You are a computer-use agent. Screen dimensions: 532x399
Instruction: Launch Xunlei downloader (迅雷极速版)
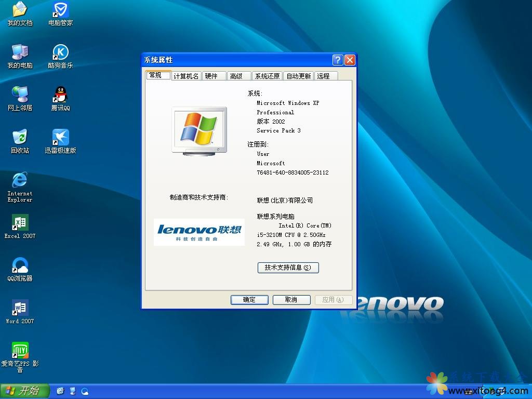coord(60,139)
